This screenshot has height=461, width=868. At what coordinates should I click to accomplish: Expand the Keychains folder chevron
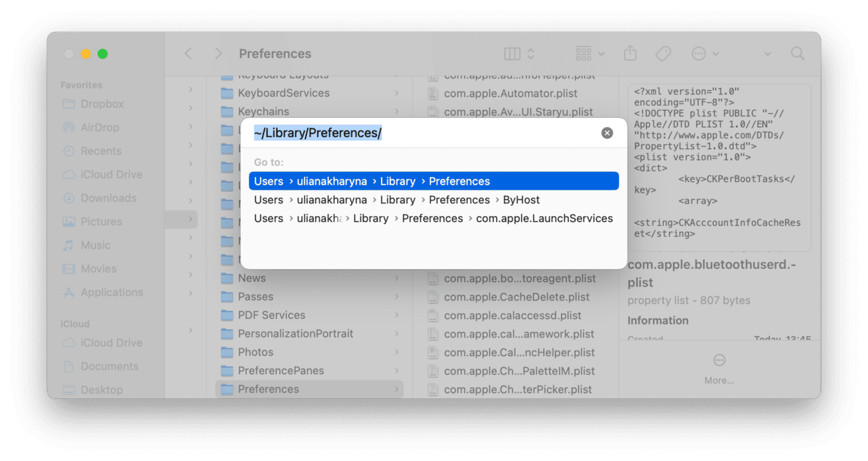(x=396, y=111)
